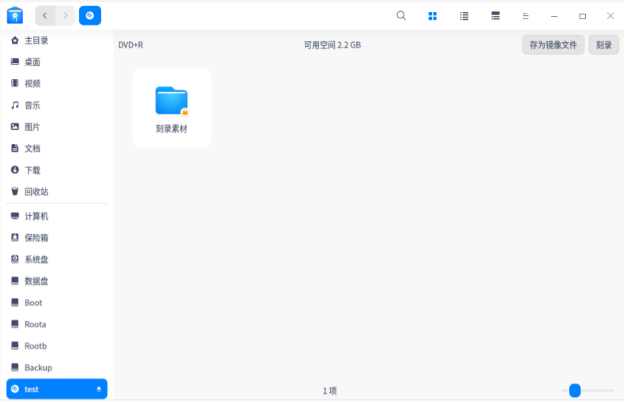Open 图片 in the sidebar

(57, 127)
